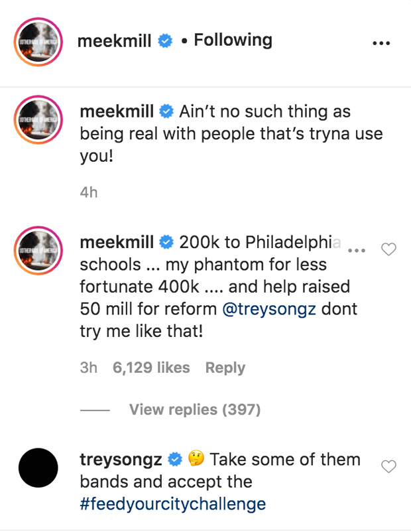Image resolution: width=411 pixels, height=532 pixels.
Task: Open the 6,129 likes list
Action: pyautogui.click(x=151, y=367)
